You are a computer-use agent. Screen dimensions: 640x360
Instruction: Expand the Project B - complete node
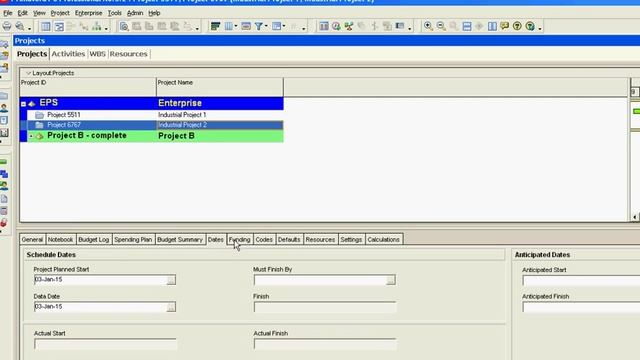point(31,136)
